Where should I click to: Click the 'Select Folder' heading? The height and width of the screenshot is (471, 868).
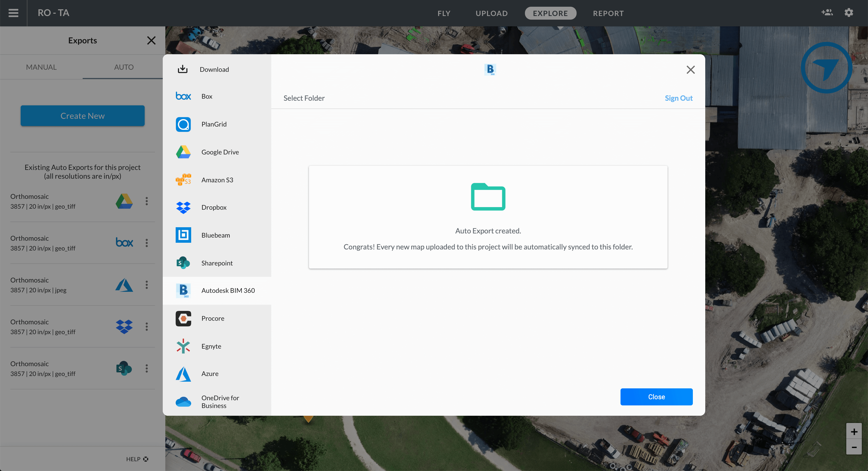[304, 98]
